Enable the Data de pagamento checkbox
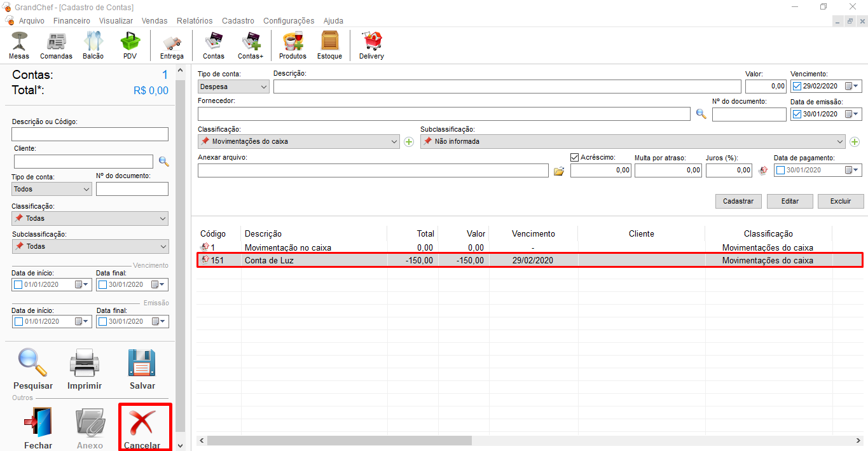The width and height of the screenshot is (868, 451). [x=780, y=170]
